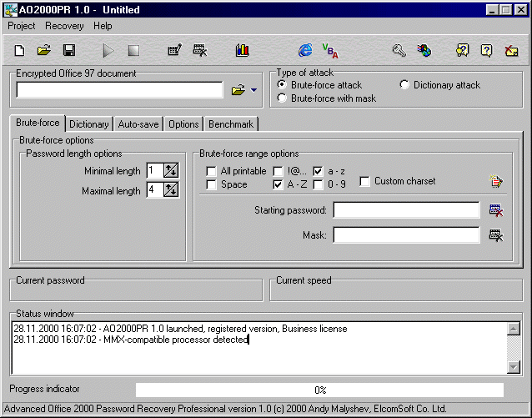This screenshot has height=418, width=532.
Task: Enable the Custom charset checkbox
Action: point(364,181)
